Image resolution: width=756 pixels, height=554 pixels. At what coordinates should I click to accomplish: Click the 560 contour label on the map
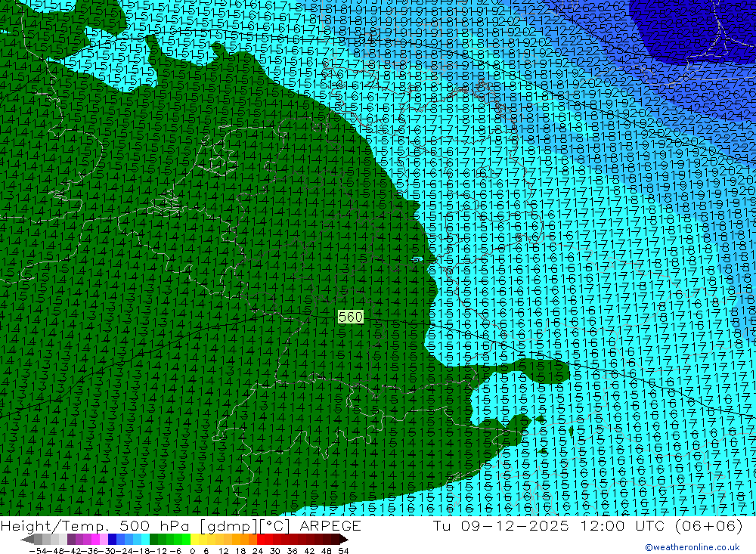(350, 317)
